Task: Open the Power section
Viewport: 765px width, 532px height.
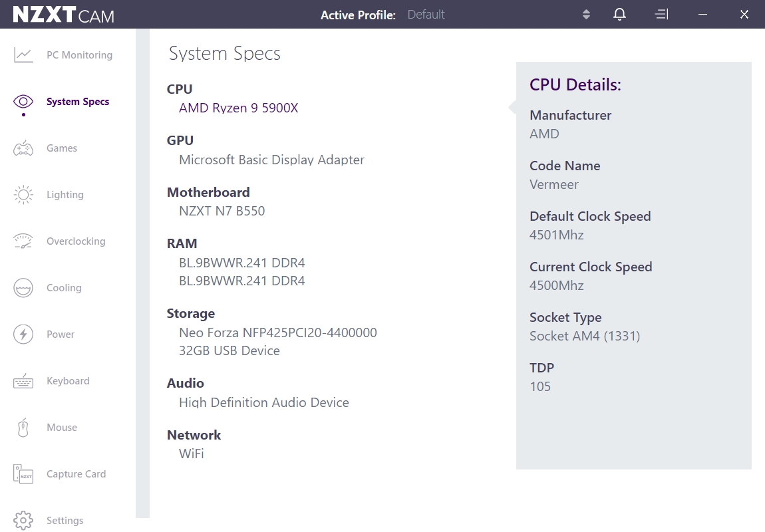Action: (61, 334)
